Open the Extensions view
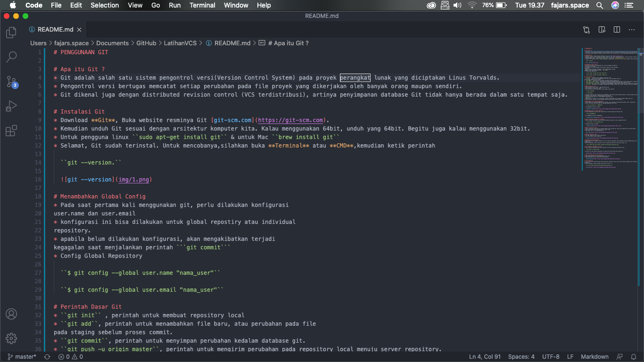Screen dimensions: 644x362 11,131
